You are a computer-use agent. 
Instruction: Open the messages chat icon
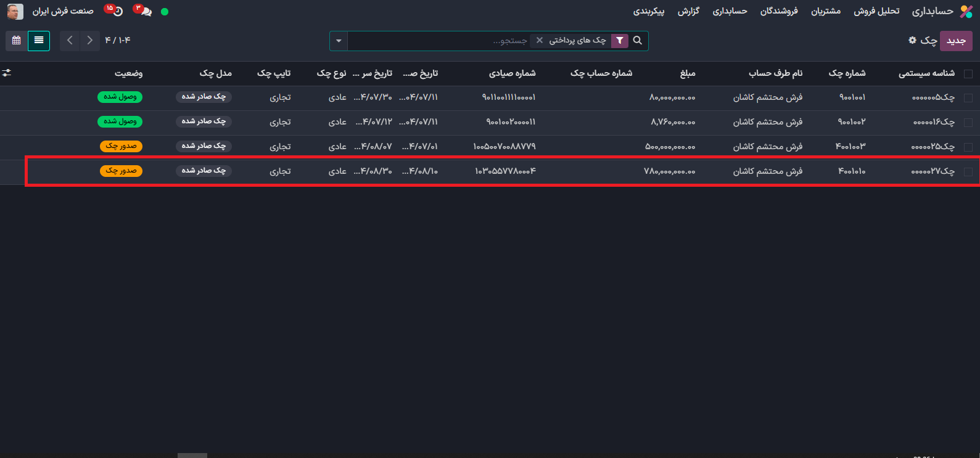146,12
